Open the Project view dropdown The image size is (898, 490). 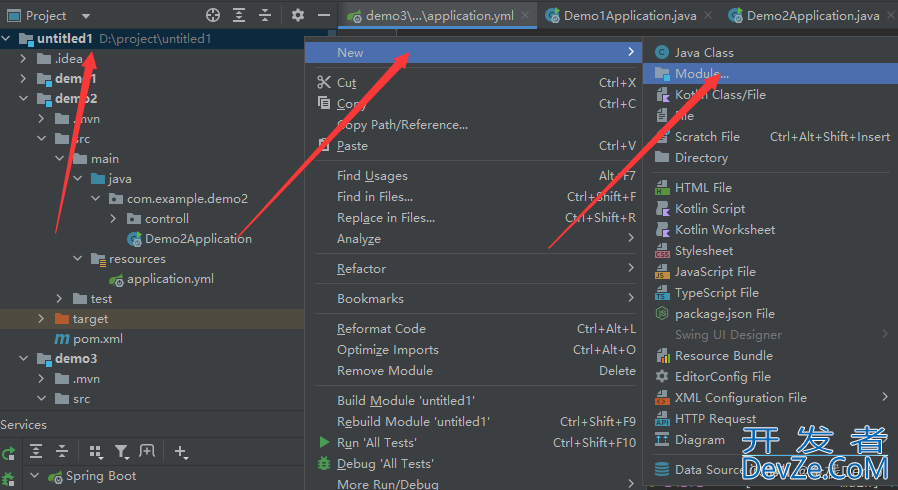[86, 16]
